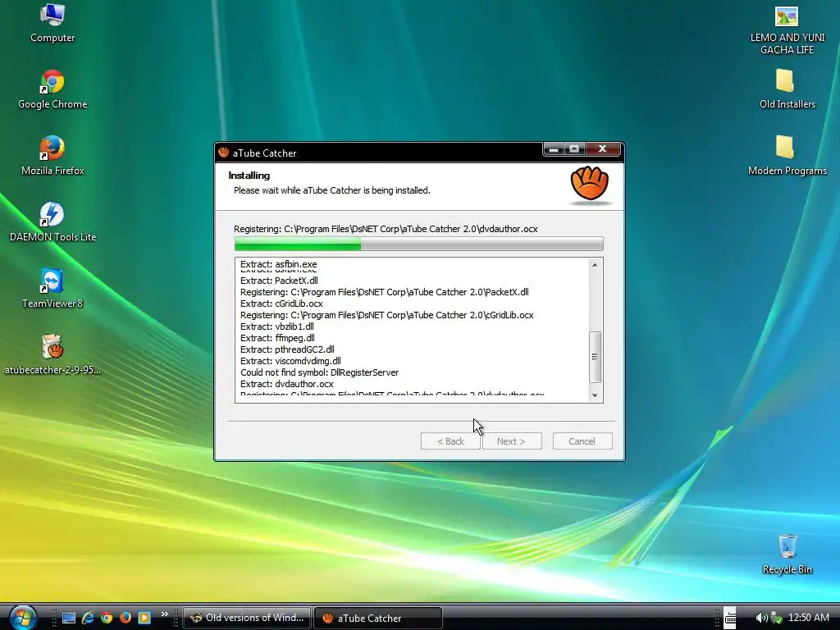The image size is (840, 630).
Task: Click log line registering cGridLib.ocx
Action: (x=387, y=315)
